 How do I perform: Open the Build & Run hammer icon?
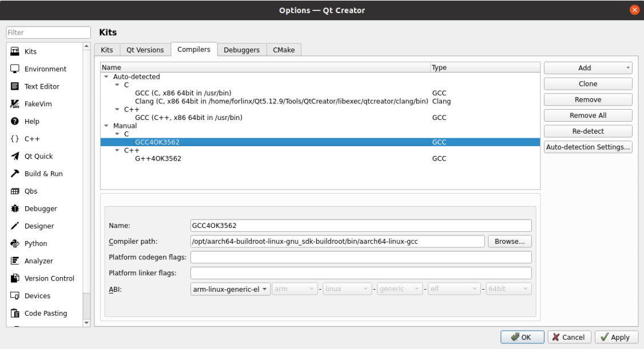[15, 174]
